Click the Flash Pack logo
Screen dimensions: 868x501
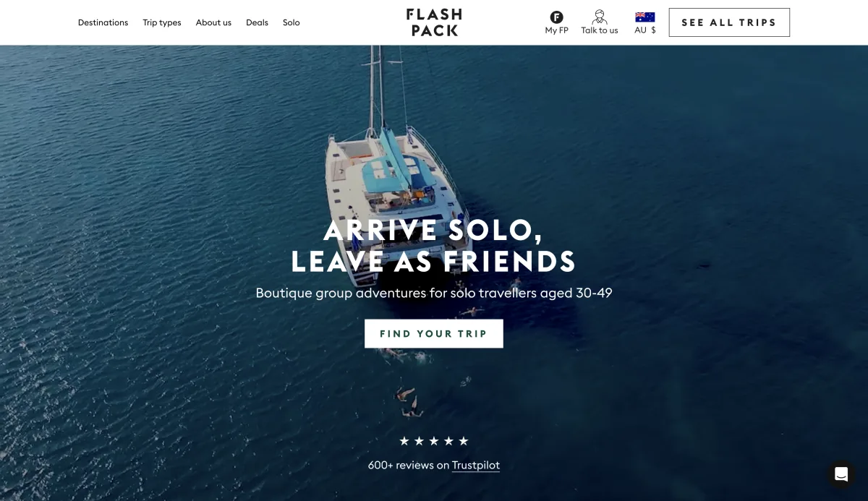point(433,22)
